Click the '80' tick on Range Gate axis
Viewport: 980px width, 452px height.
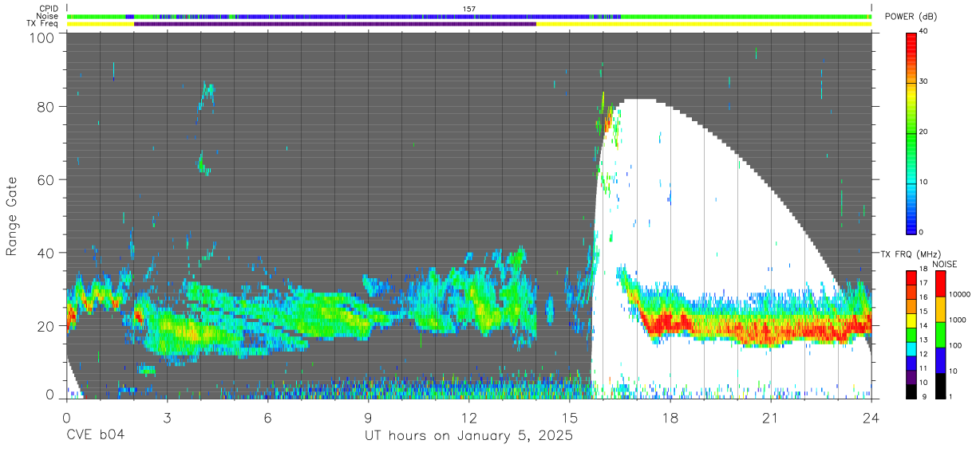point(46,106)
